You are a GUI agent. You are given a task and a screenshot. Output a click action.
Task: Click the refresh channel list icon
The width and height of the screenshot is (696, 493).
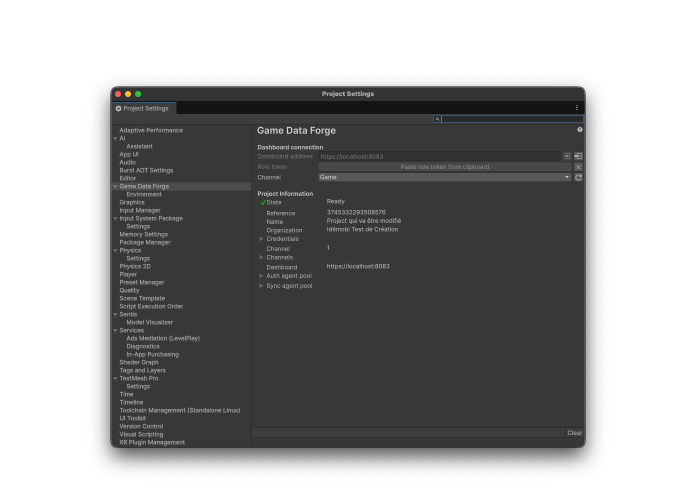(578, 177)
